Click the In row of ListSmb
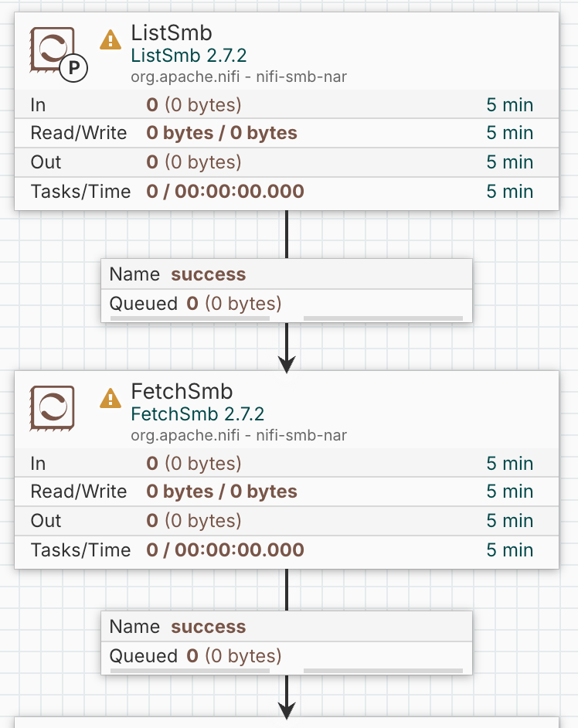Viewport: 578px width, 728px height. [287, 104]
